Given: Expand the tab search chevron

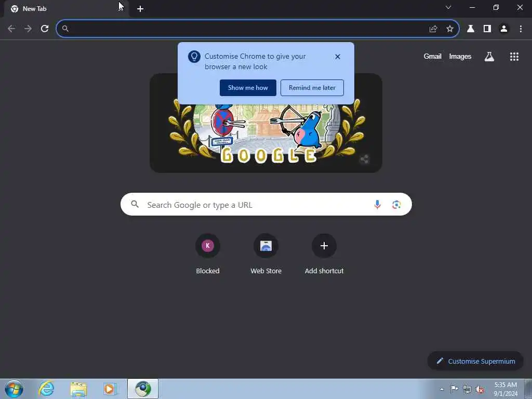Looking at the screenshot, I should tap(448, 7).
